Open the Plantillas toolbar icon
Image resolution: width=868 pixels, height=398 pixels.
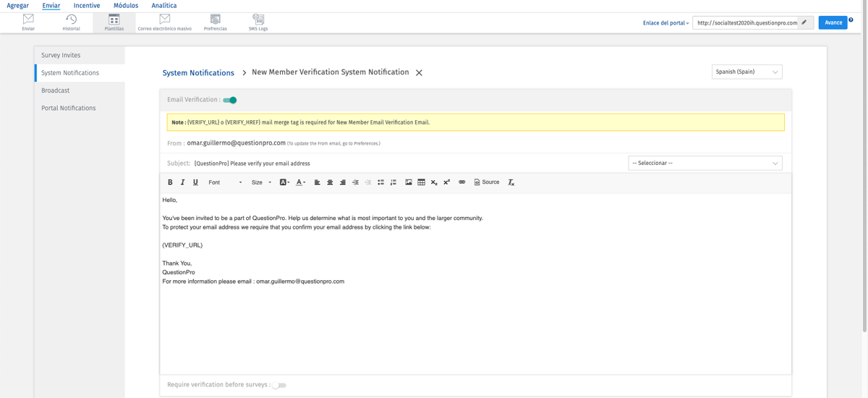pyautogui.click(x=114, y=22)
